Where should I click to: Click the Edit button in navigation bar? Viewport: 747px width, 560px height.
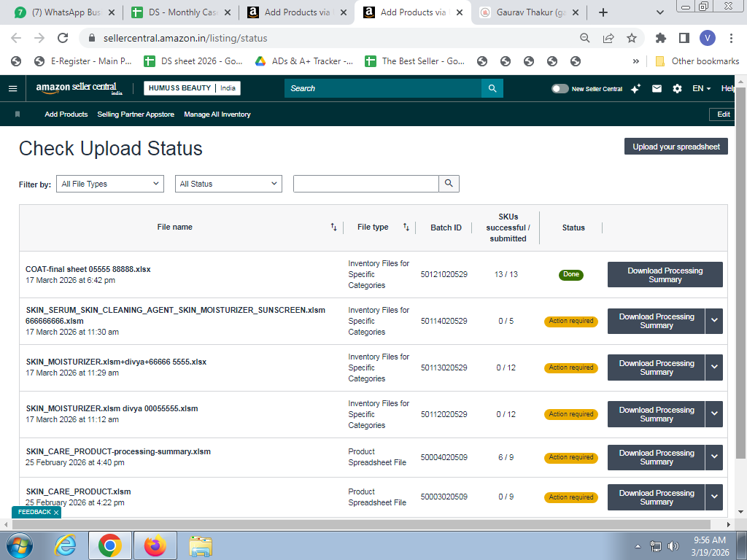723,114
